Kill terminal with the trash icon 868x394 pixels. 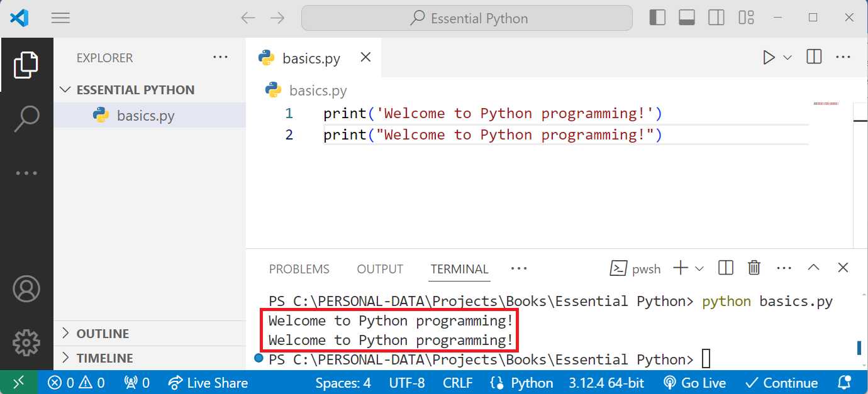click(754, 268)
